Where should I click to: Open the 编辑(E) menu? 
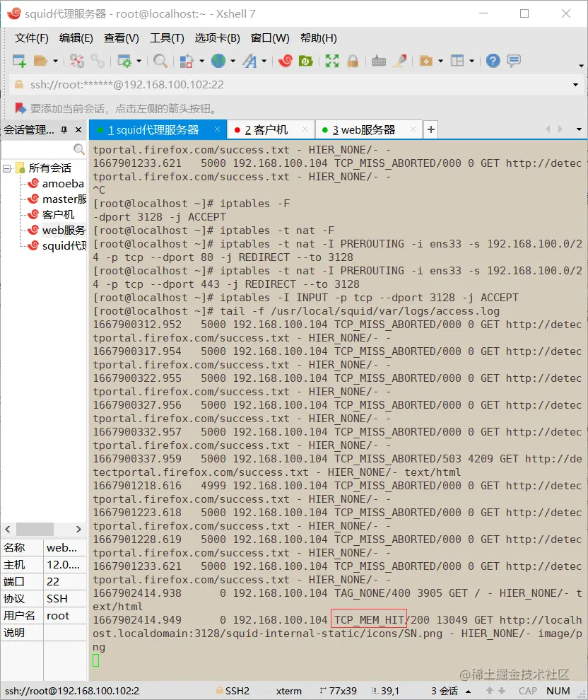click(76, 38)
